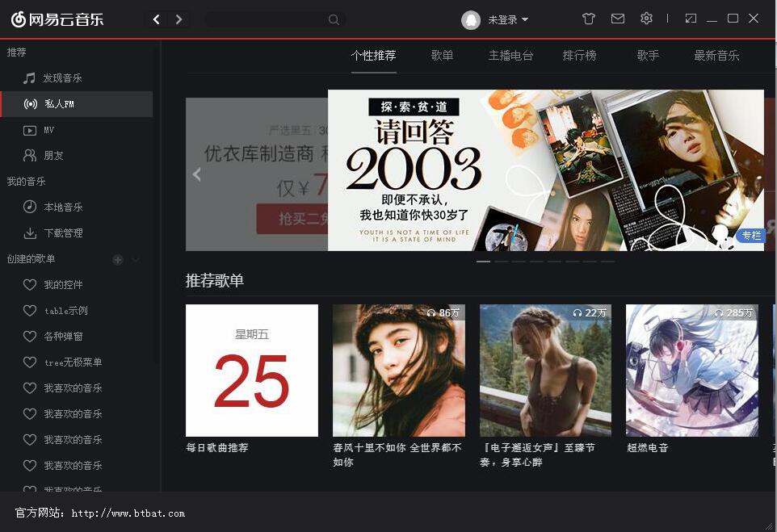The height and width of the screenshot is (532, 777).
Task: Open 本地音乐 in sidebar
Action: [63, 207]
